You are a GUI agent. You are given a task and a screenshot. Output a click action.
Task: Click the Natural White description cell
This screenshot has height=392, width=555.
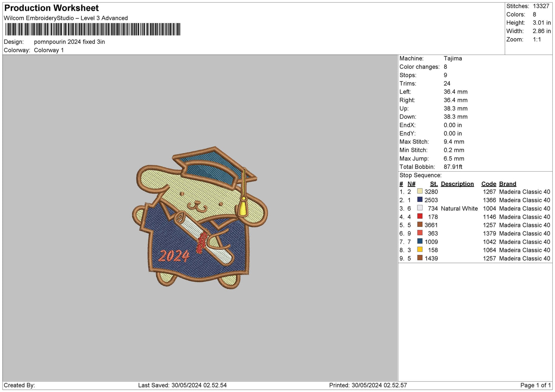point(459,208)
